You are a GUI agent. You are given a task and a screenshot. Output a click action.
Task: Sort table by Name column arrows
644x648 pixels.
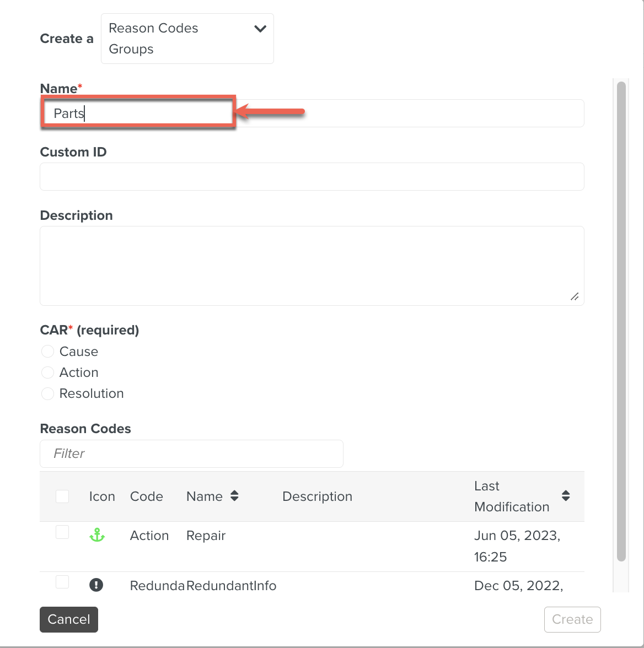pos(234,496)
